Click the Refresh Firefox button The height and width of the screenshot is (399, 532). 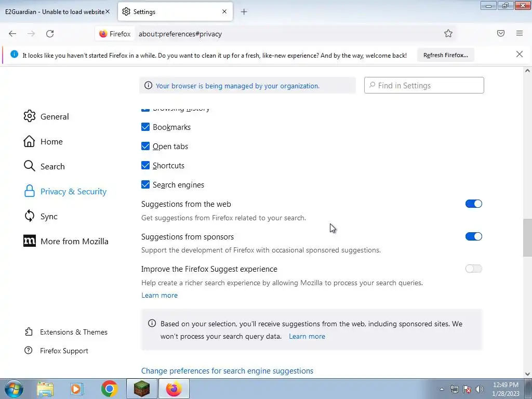(445, 55)
